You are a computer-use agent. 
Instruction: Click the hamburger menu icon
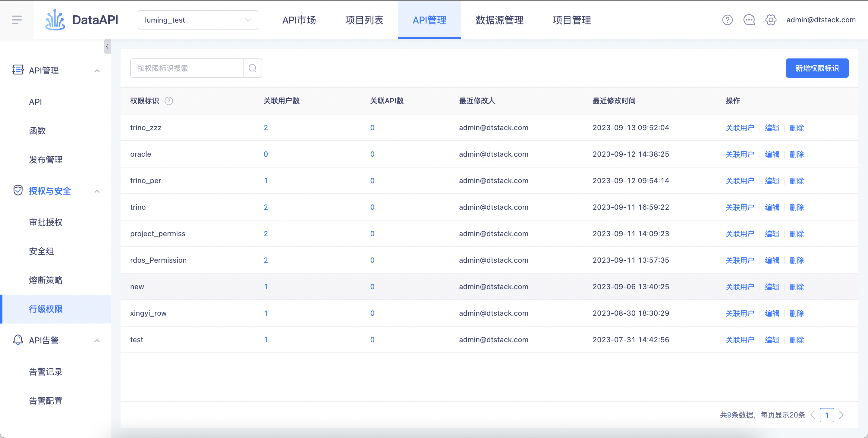[17, 20]
